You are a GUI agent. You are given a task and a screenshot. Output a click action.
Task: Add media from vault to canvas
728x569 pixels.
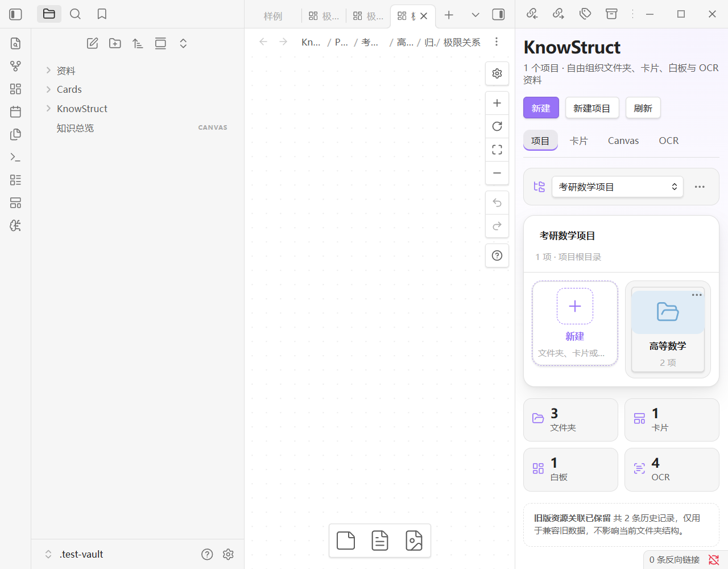414,541
